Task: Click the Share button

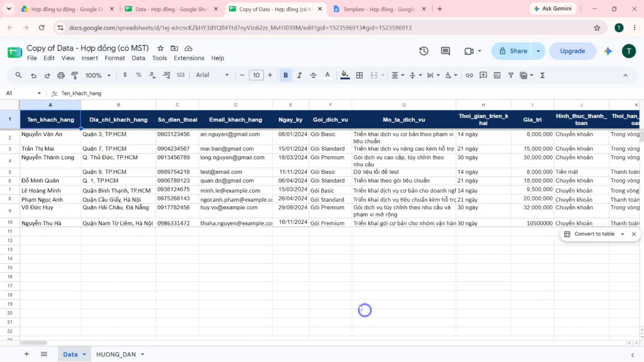Action: pyautogui.click(x=512, y=51)
